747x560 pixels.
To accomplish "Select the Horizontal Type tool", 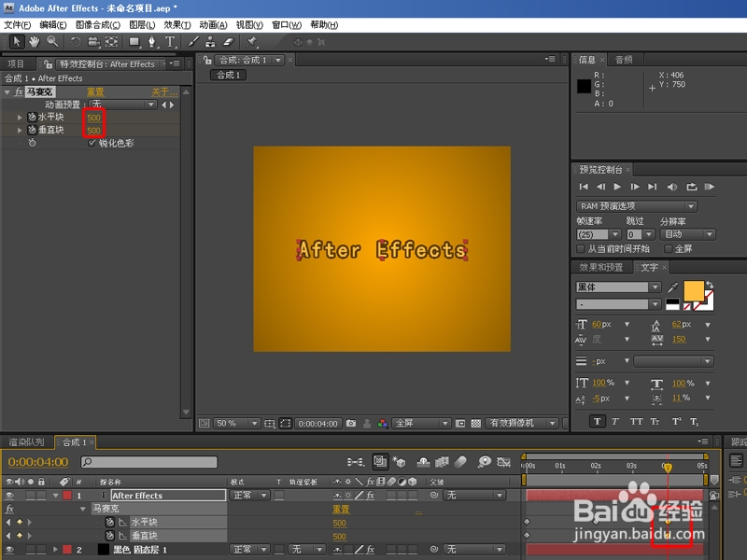I will 170,42.
